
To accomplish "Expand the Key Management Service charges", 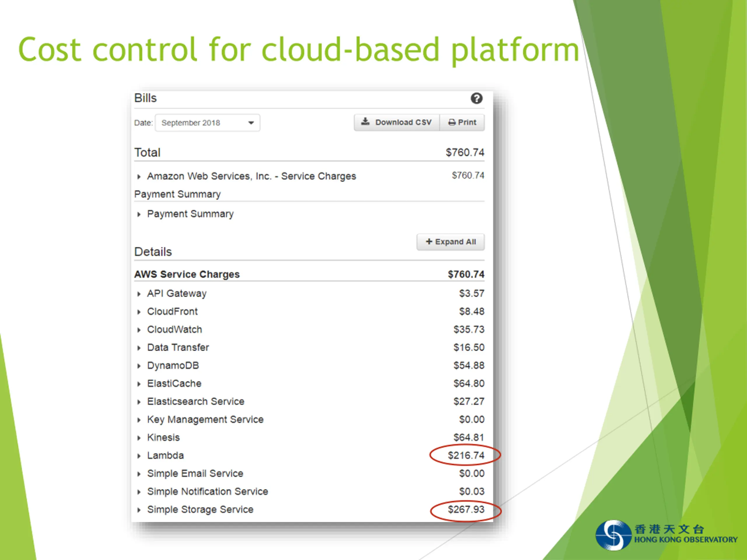I will [139, 420].
